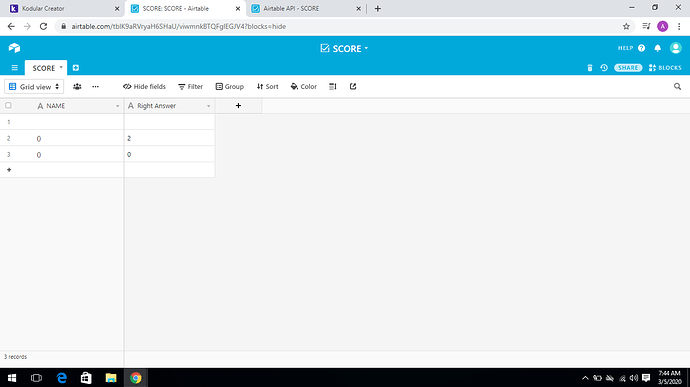Open the Color menu
This screenshot has width=690, height=387.
(304, 87)
